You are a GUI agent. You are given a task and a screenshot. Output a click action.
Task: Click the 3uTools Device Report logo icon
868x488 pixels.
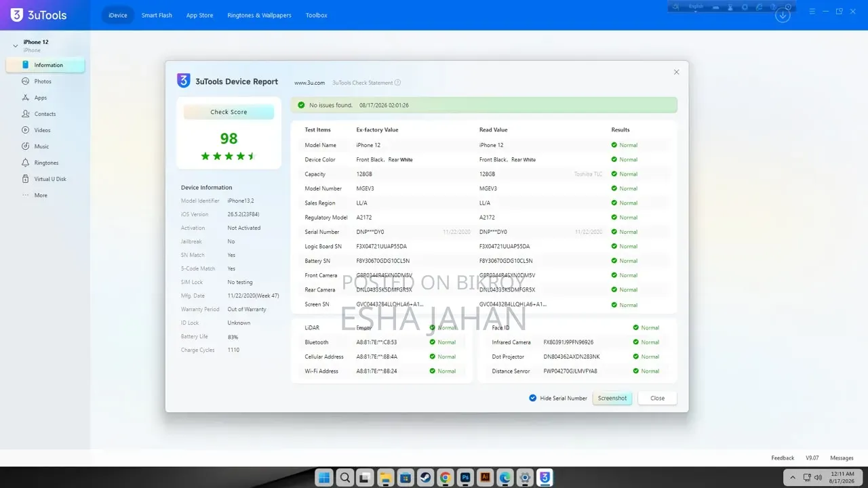(x=183, y=81)
